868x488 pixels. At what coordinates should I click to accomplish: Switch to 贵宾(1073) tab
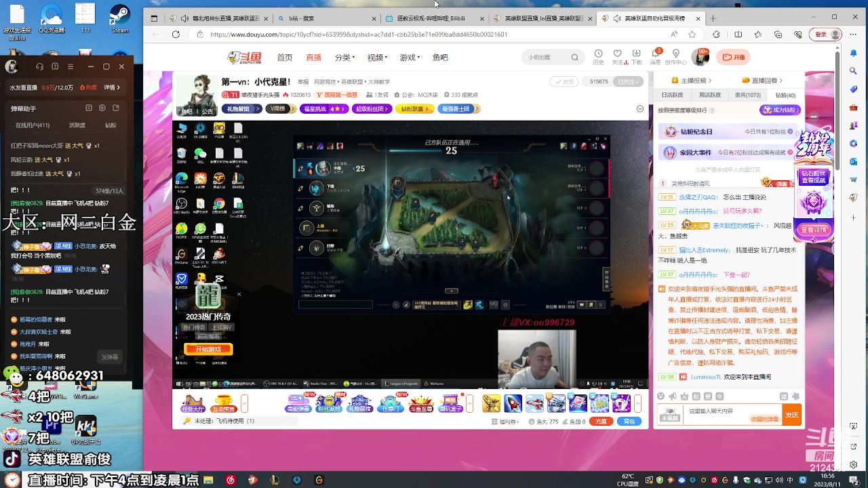coord(747,95)
